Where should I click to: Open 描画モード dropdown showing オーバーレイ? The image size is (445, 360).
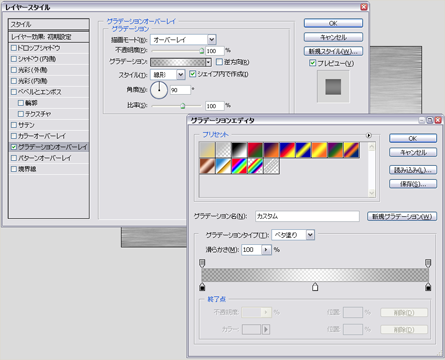point(183,40)
